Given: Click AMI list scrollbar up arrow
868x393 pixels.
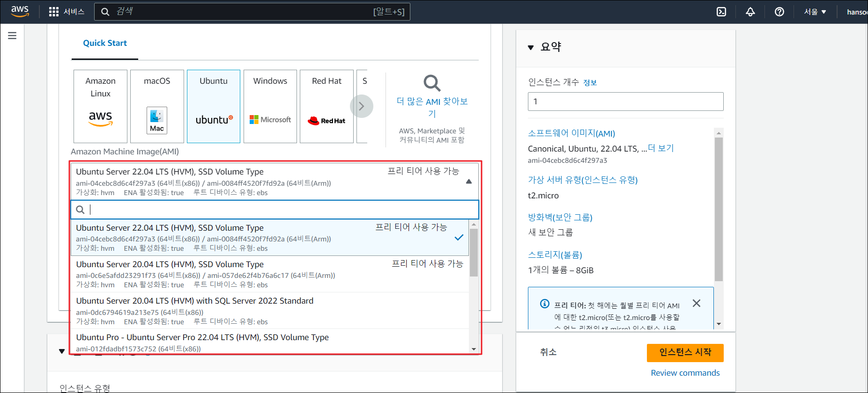Looking at the screenshot, I should click(474, 224).
